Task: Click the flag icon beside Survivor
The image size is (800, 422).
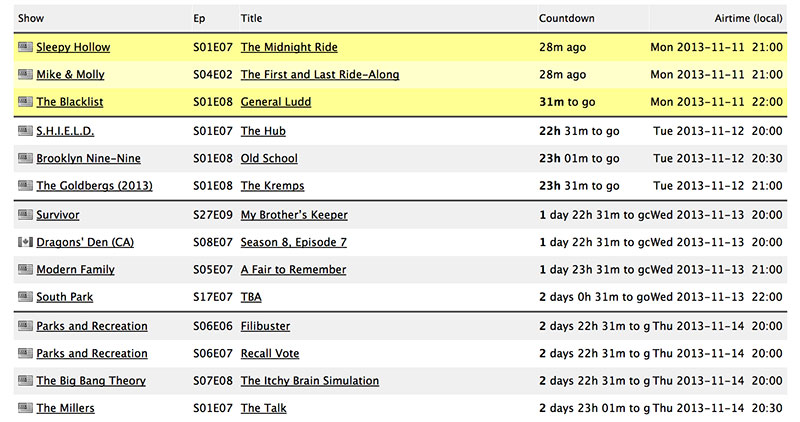Action: click(x=25, y=214)
